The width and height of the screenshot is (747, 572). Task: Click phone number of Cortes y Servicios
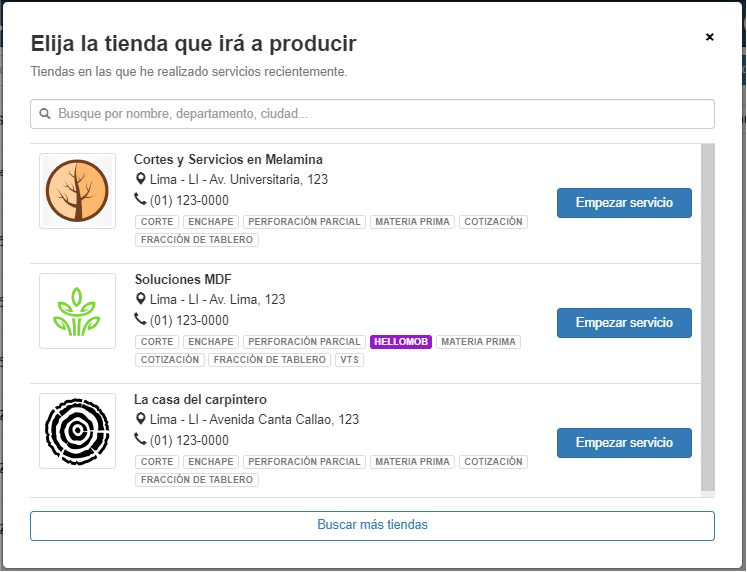tap(189, 201)
